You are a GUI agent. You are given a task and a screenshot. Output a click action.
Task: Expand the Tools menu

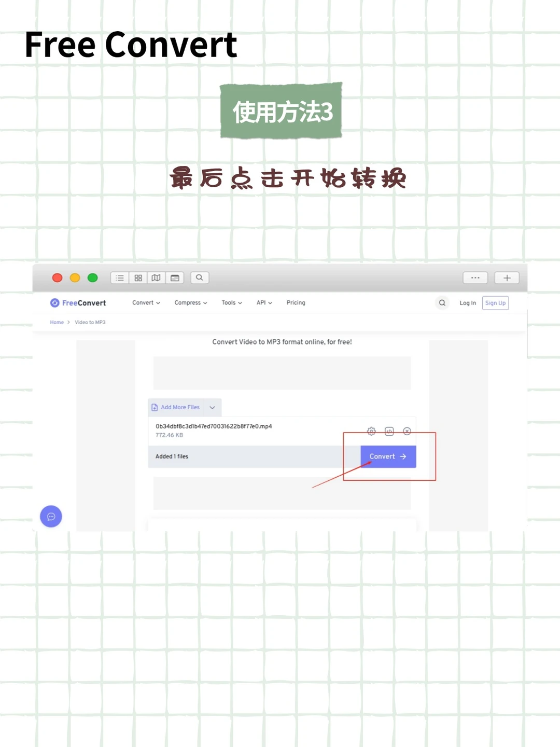coord(232,303)
